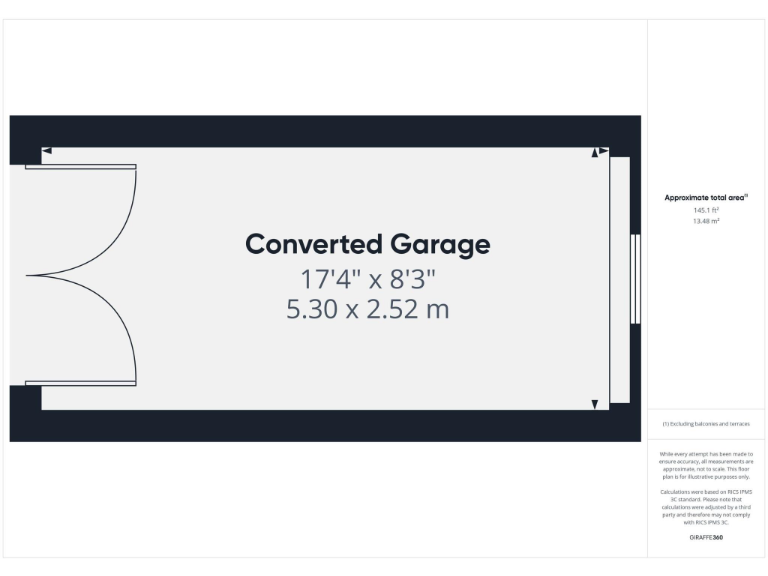The width and height of the screenshot is (768, 576).
Task: Click the Converted Garage room label
Action: (x=368, y=244)
